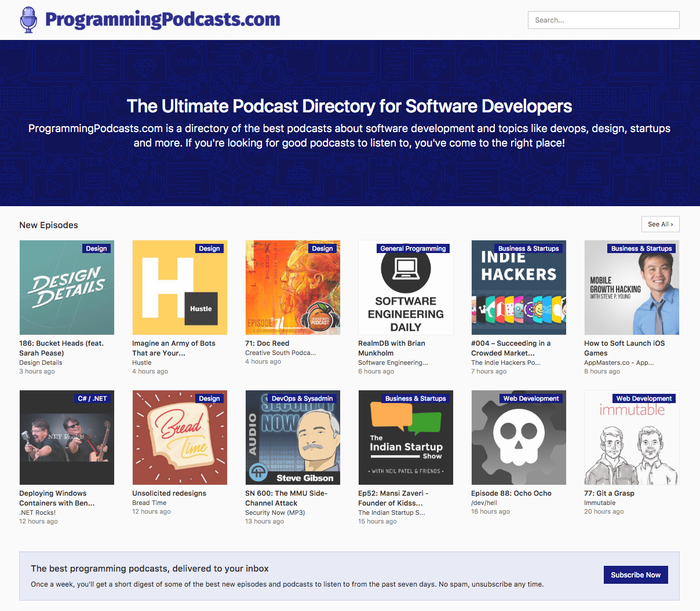Open 'SN 600: The MMU Side-Channel Attack' episode

coord(286,498)
